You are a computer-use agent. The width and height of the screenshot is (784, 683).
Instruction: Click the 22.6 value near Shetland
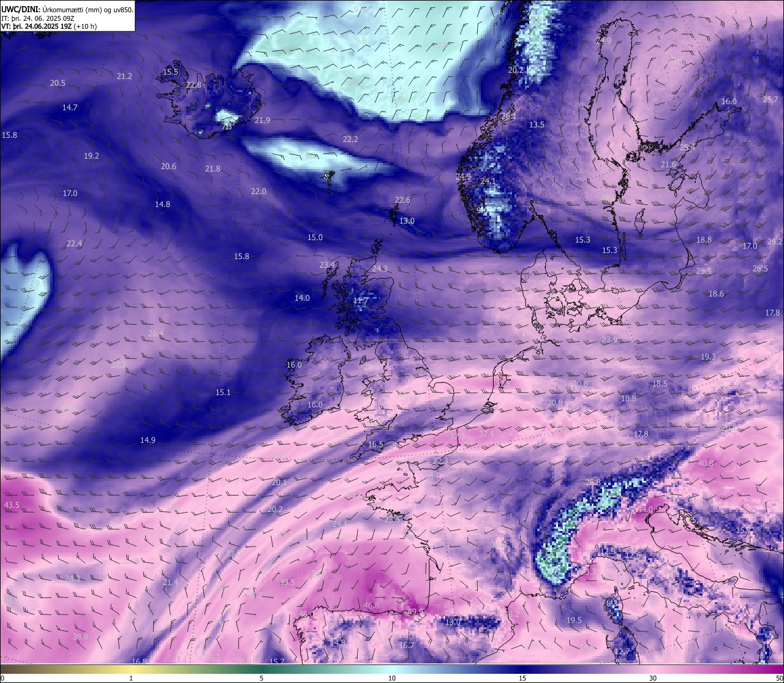402,200
